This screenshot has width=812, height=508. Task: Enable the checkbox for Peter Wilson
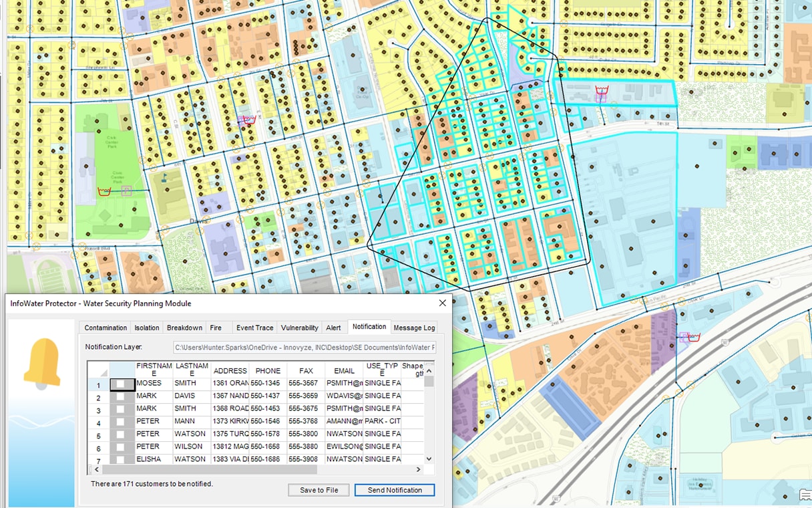pos(121,447)
